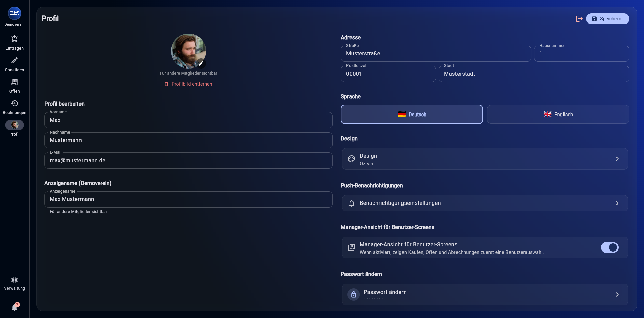Expand the Benachrichtigungseinstellungen chevron arrow
644x318 pixels.
click(x=617, y=203)
